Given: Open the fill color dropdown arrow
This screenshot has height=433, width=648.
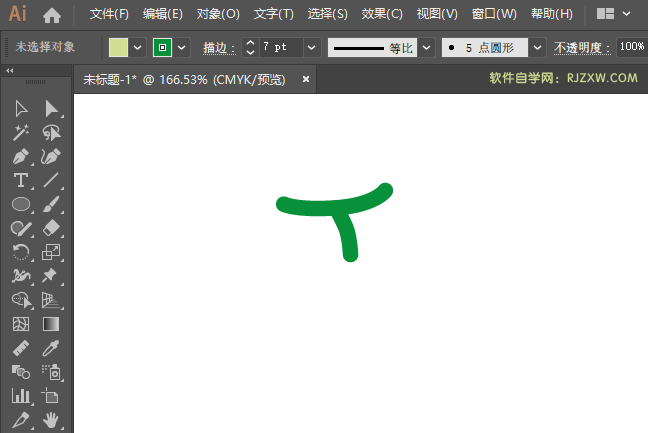Looking at the screenshot, I should tap(138, 48).
